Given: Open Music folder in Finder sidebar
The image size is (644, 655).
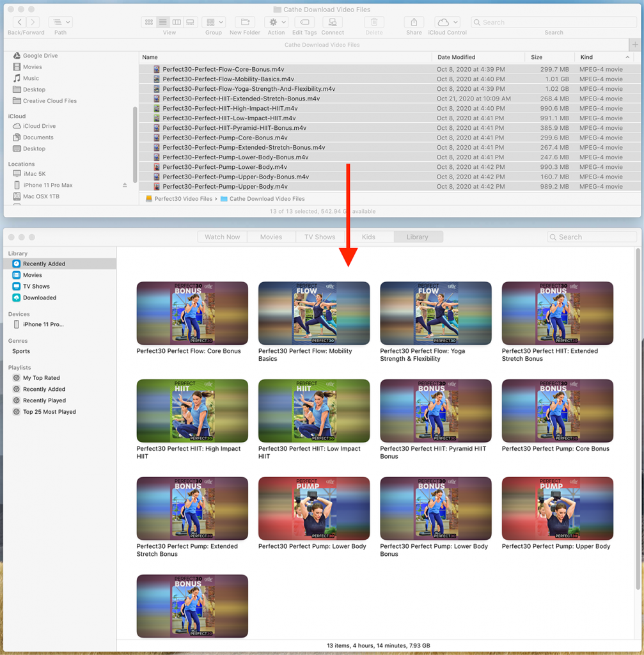Looking at the screenshot, I should click(x=31, y=78).
